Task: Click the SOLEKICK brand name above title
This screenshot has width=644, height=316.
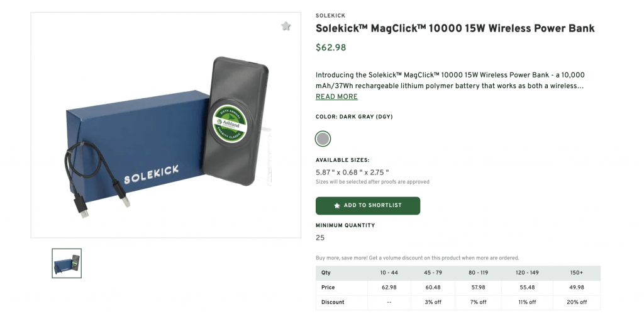Action: point(330,16)
